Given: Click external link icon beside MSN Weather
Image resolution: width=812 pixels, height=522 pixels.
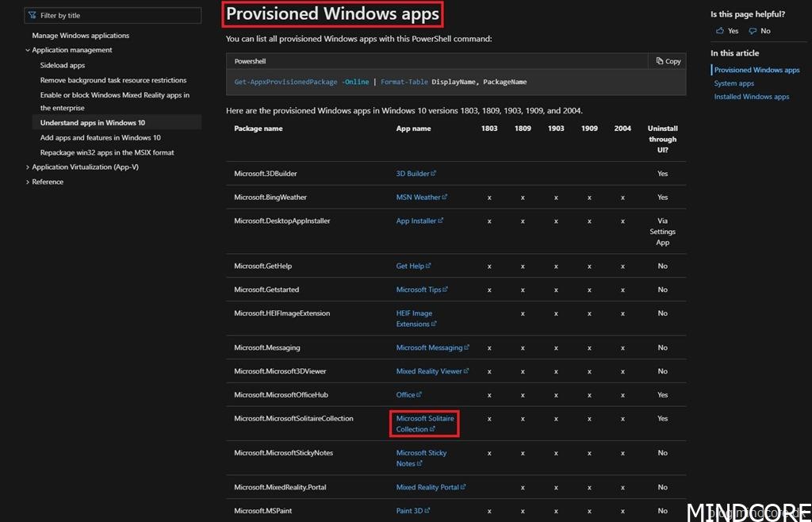Looking at the screenshot, I should click(445, 198).
